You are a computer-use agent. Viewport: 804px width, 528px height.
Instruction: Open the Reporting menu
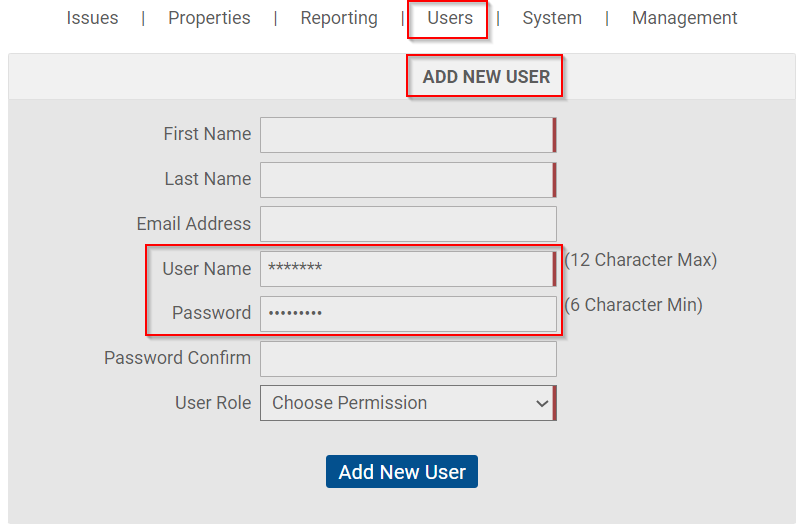339,18
